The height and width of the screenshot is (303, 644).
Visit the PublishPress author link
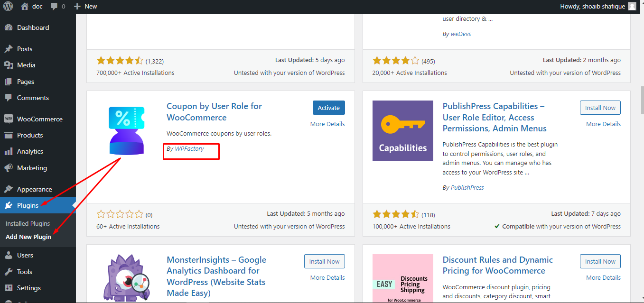[467, 187]
